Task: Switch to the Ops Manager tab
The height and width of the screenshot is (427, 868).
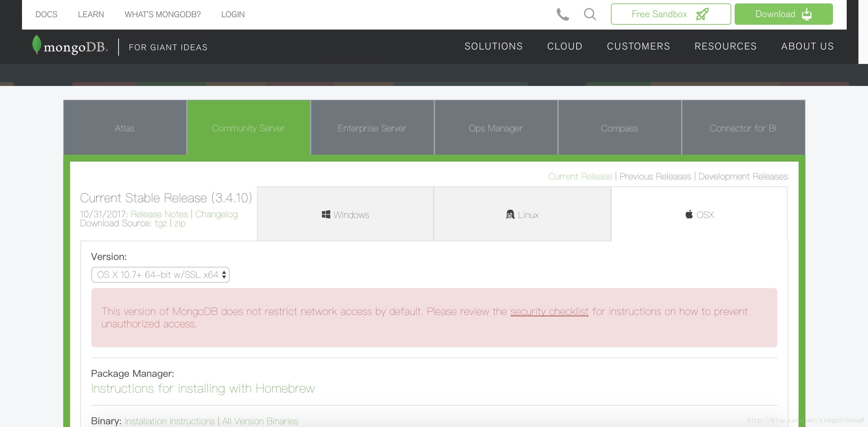Action: coord(496,128)
